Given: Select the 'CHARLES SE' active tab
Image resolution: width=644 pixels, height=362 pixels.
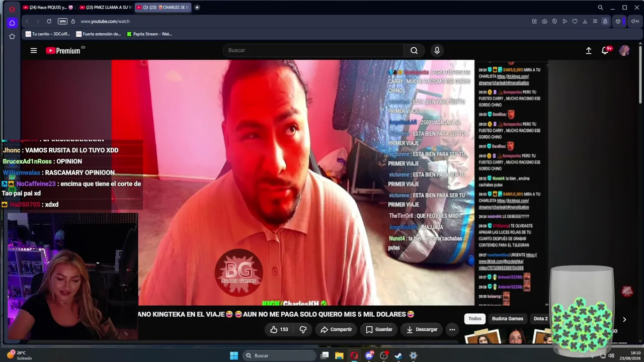Looking at the screenshot, I should point(163,8).
